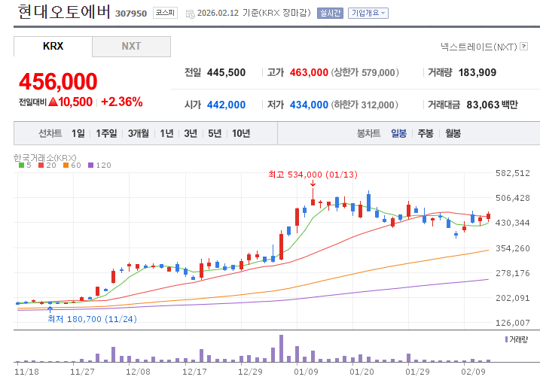Select the 일봉 daily candle chart
540x392 pixels.
click(x=399, y=133)
